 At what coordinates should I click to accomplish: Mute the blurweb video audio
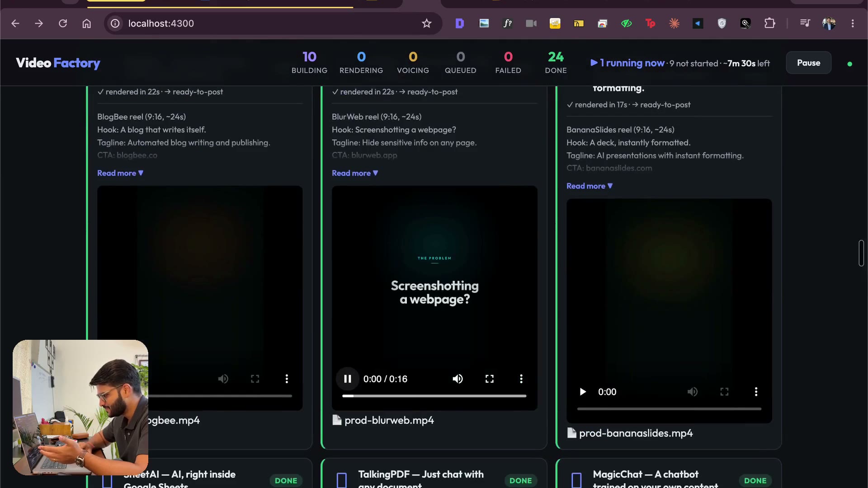point(458,379)
